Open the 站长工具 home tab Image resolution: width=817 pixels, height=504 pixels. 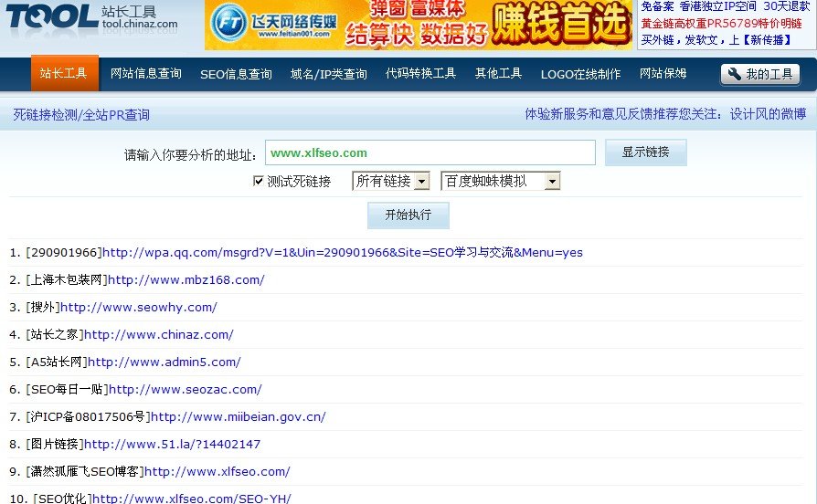64,73
